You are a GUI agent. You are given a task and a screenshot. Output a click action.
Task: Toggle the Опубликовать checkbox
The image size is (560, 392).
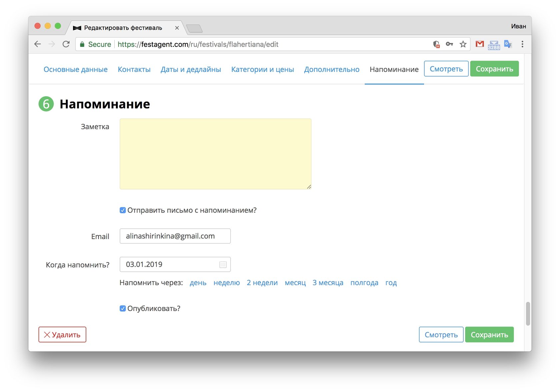[123, 308]
